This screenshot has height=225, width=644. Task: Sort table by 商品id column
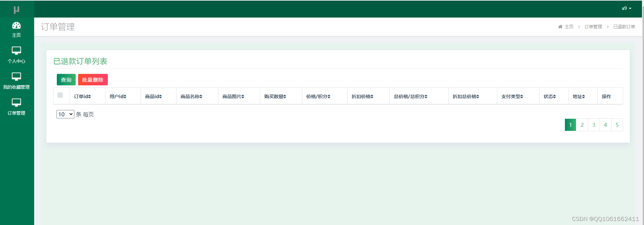click(153, 96)
